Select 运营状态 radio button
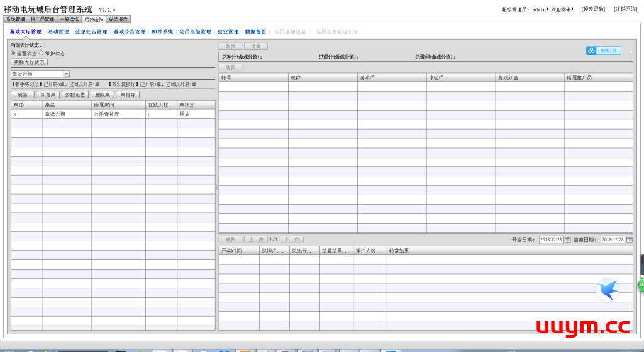The width and height of the screenshot is (644, 352). [x=13, y=54]
